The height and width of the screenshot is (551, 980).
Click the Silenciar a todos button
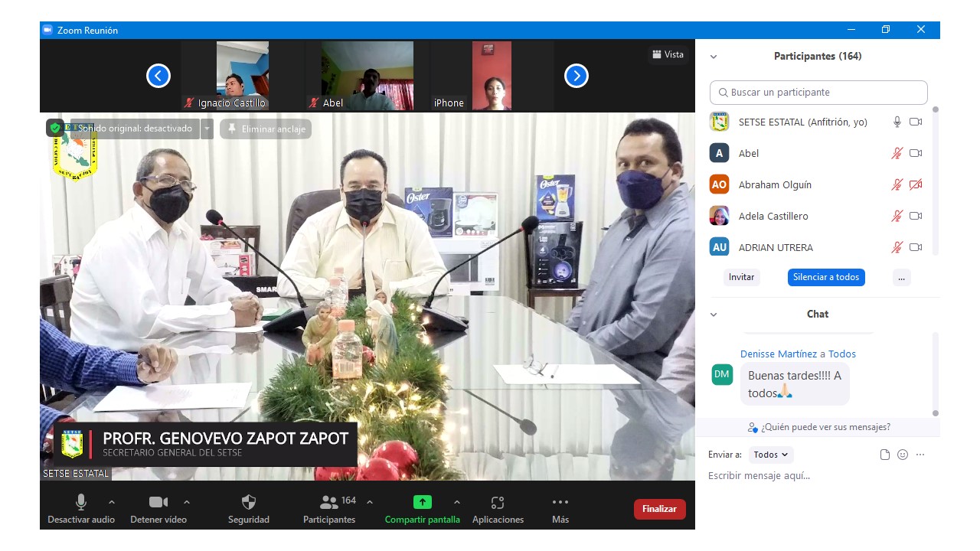click(825, 277)
